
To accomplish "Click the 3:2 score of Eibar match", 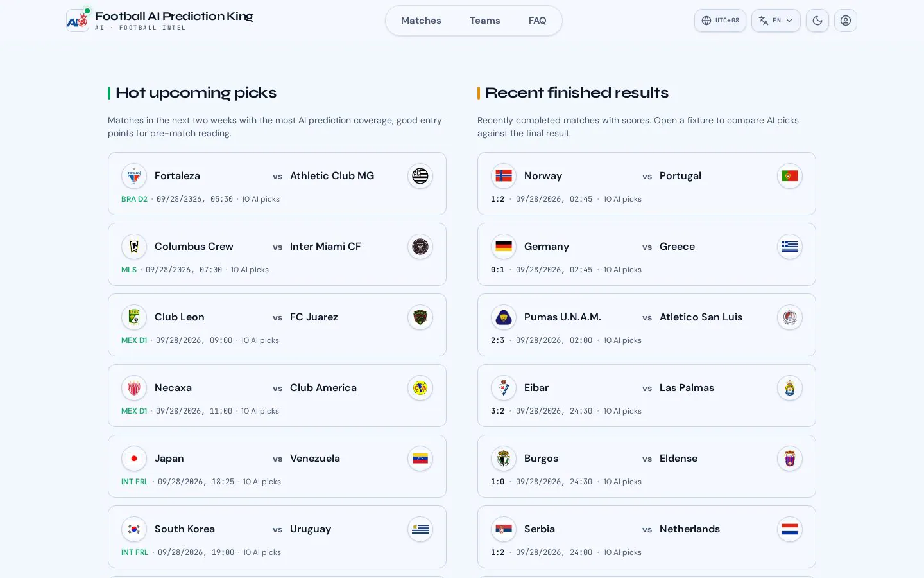I will tap(498, 411).
